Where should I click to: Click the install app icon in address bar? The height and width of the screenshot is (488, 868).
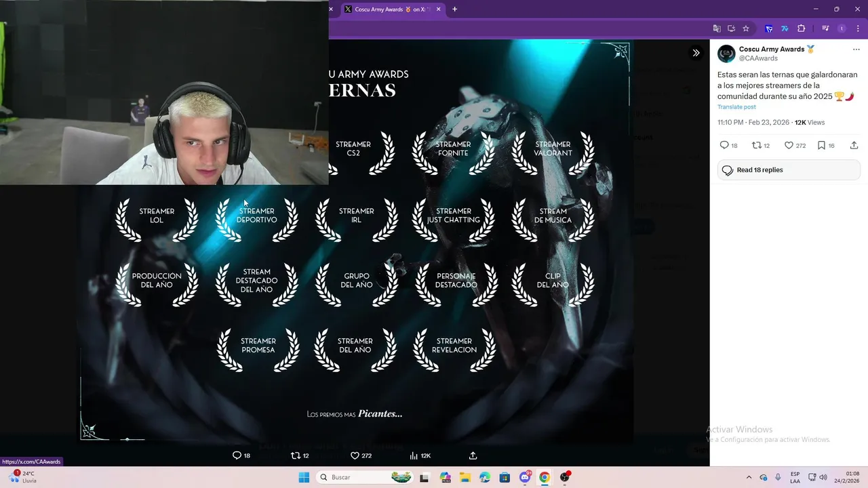(731, 28)
